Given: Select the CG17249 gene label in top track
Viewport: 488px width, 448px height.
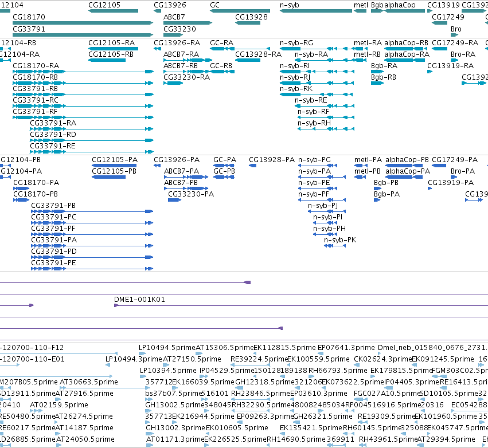Looking at the screenshot, I should click(x=448, y=17).
